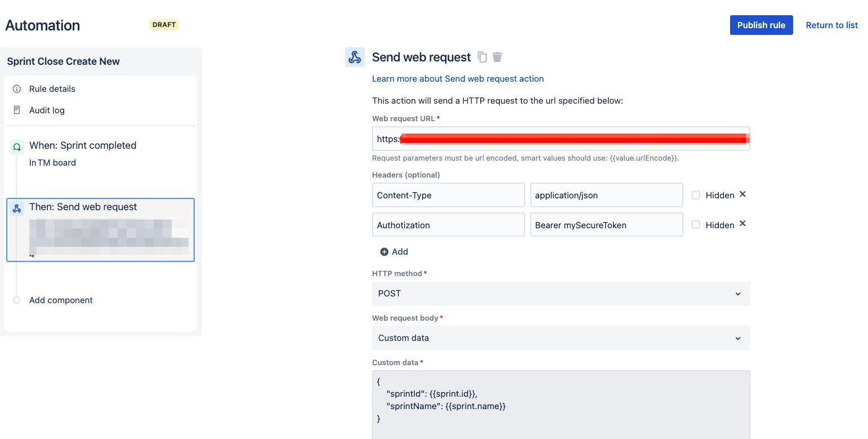868x439 pixels.
Task: Open the Audit log section
Action: click(x=47, y=110)
